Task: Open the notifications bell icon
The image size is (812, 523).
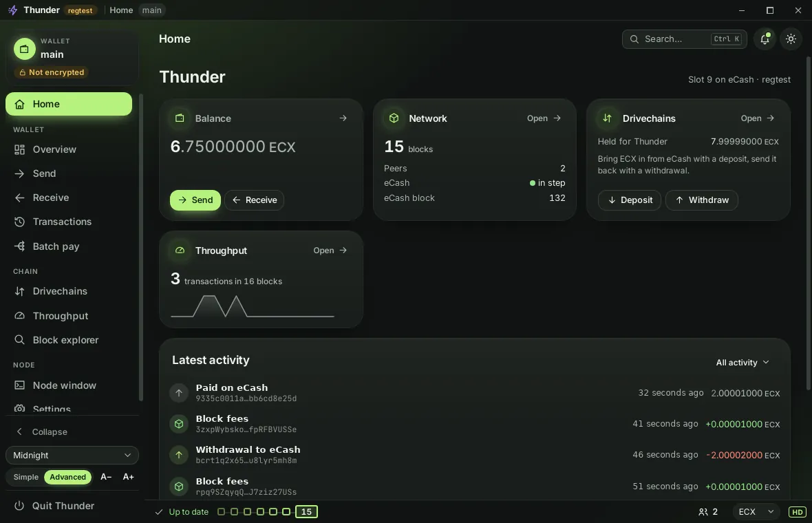Action: coord(765,39)
